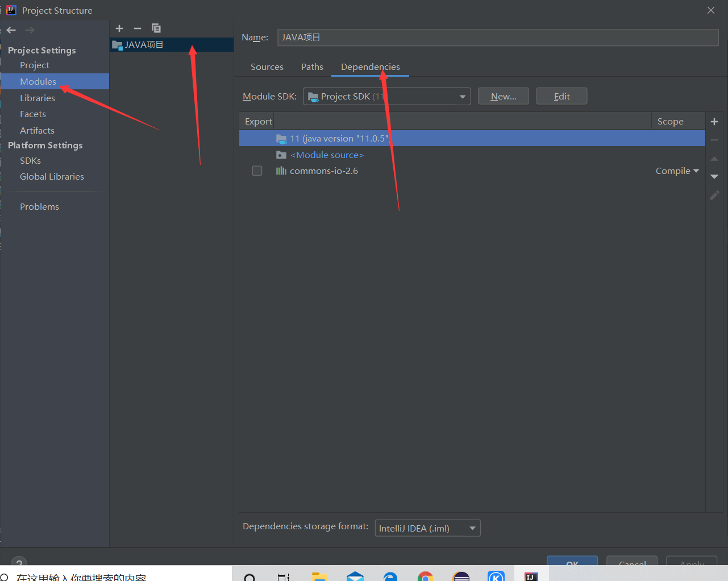Add a dependency with the plus icon
The image size is (728, 581).
(x=714, y=122)
